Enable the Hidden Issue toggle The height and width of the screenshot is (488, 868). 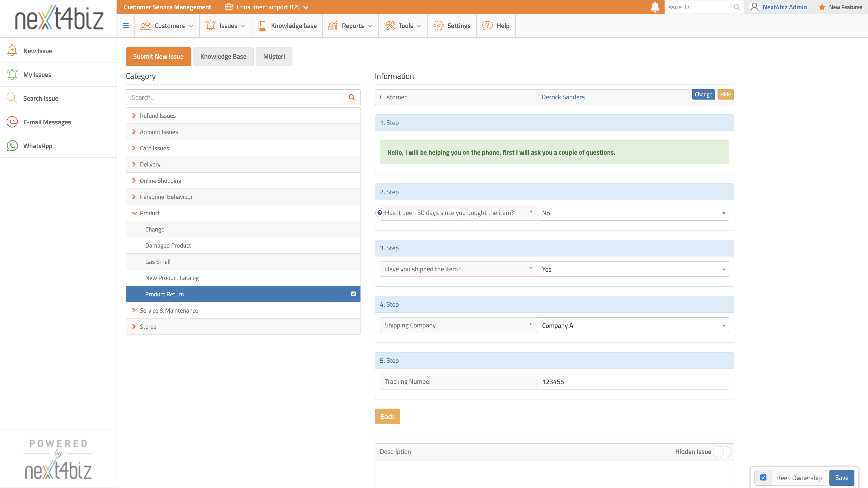tap(721, 452)
